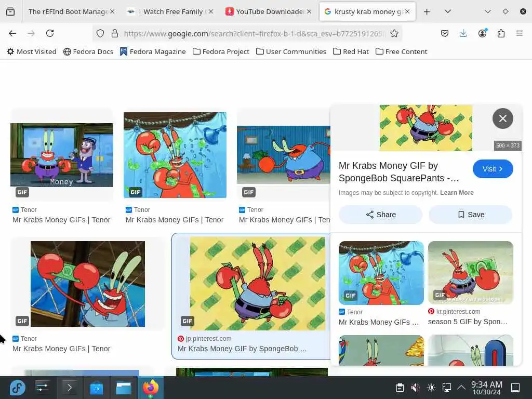532x399 pixels.
Task: Open the copyright Learn More link
Action: point(457,193)
